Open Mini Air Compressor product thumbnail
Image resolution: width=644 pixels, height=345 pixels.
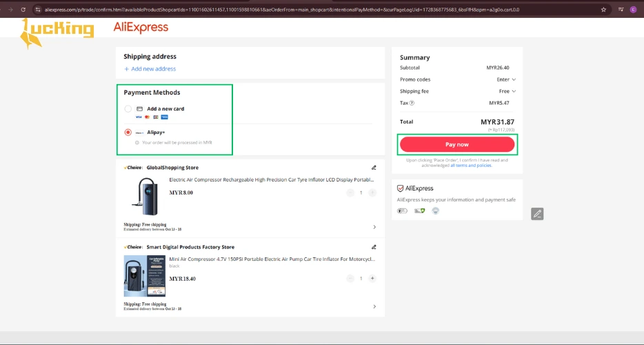145,276
